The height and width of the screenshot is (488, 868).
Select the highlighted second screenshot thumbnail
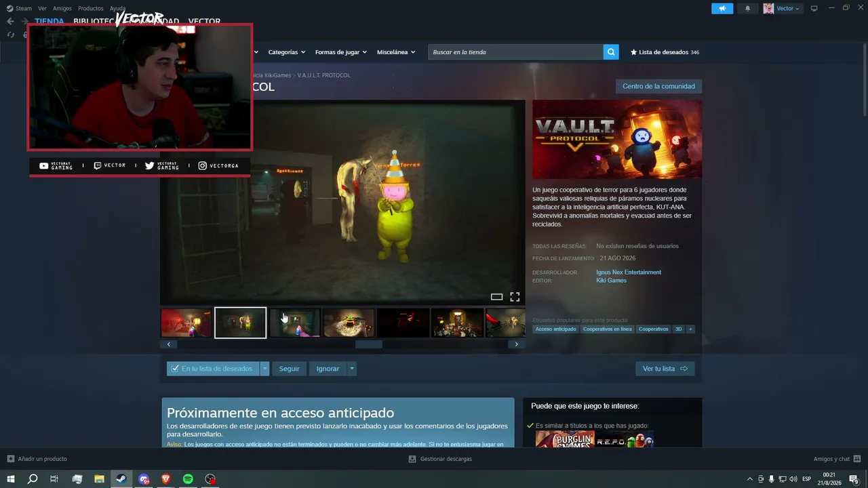point(241,323)
